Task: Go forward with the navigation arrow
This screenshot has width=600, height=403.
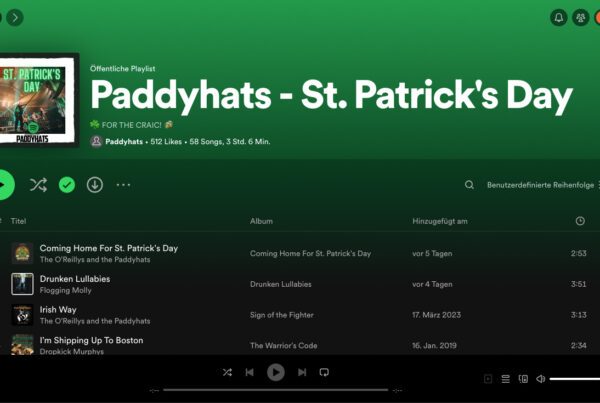Action: click(15, 18)
